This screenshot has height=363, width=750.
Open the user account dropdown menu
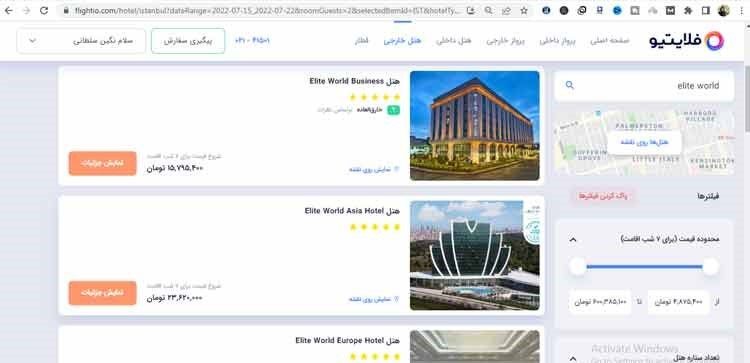click(x=81, y=41)
